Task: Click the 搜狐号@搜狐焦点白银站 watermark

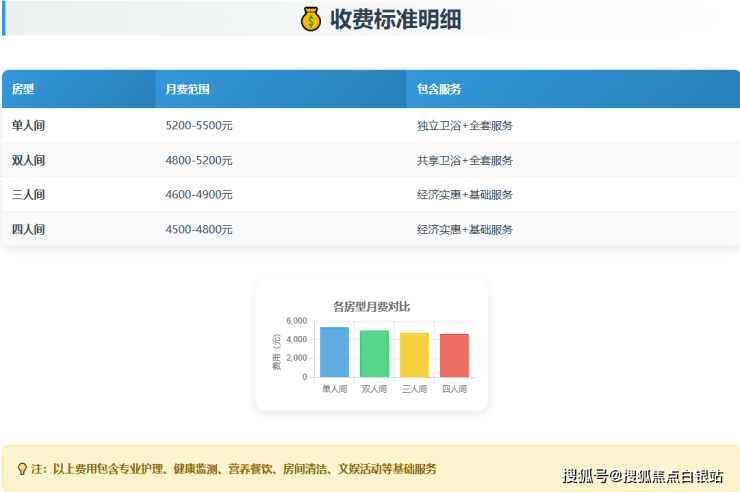Action: [x=642, y=476]
